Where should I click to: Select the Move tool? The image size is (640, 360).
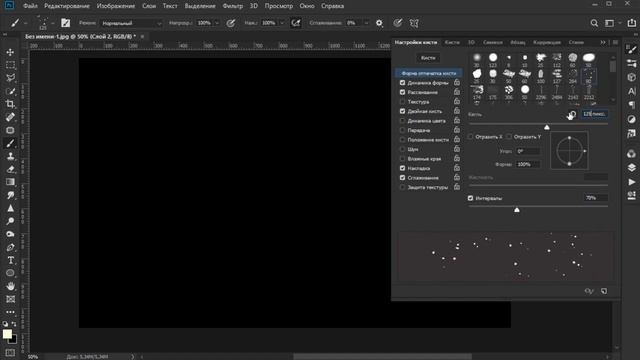(10, 52)
